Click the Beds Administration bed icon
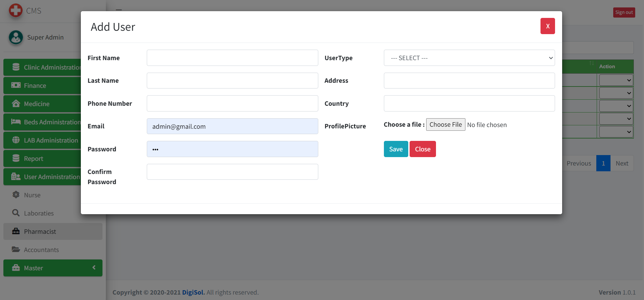Screen dimensions: 644x300 (16, 122)
